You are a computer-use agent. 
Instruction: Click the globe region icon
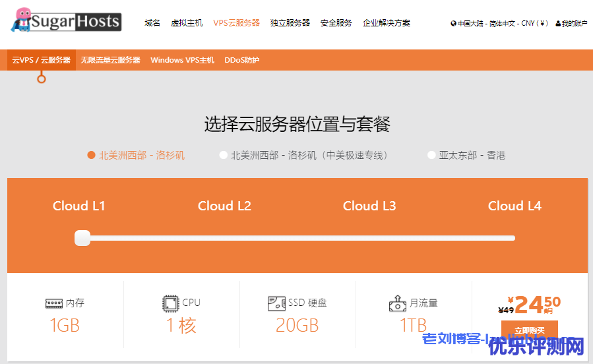tap(453, 23)
